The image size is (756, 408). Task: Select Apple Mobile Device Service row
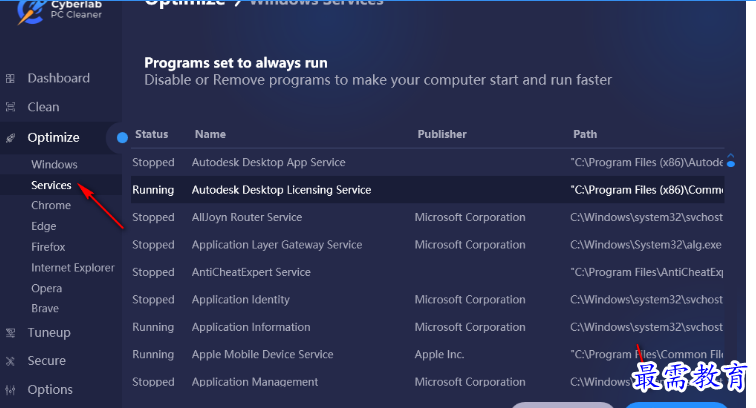pos(262,354)
